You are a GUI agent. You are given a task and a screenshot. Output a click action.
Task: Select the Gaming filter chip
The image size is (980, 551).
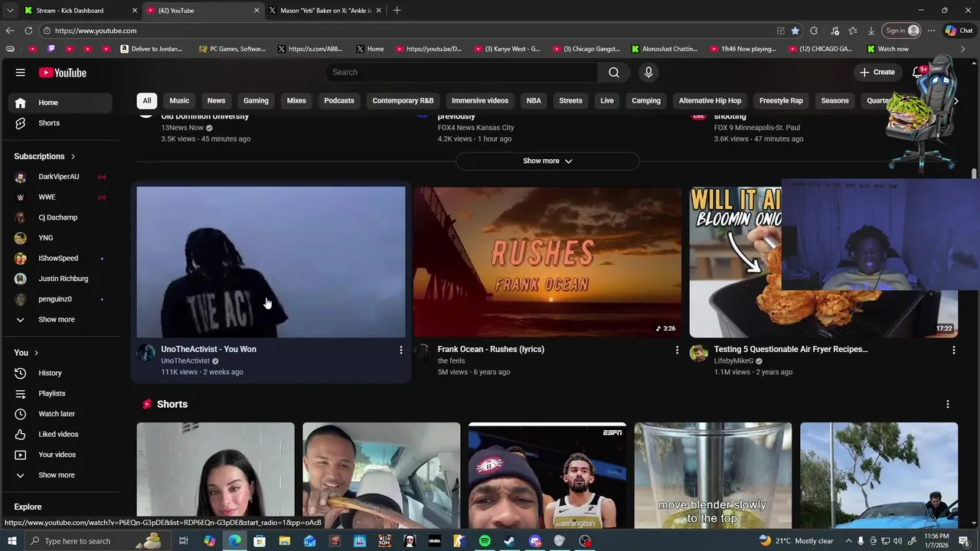pos(256,100)
